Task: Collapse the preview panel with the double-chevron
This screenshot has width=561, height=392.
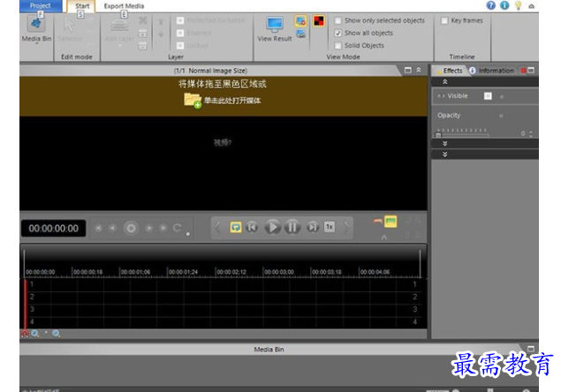Action: point(419,70)
